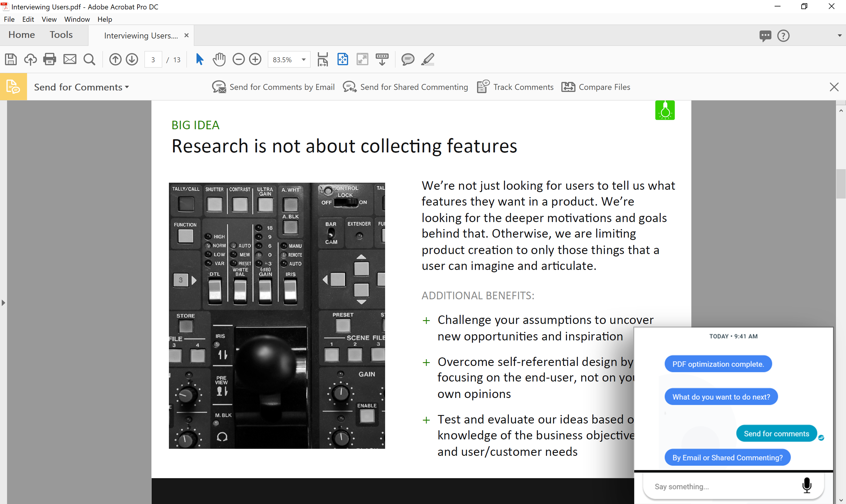Click the 'PDF optimization complete.' chat bubble

pos(718,364)
